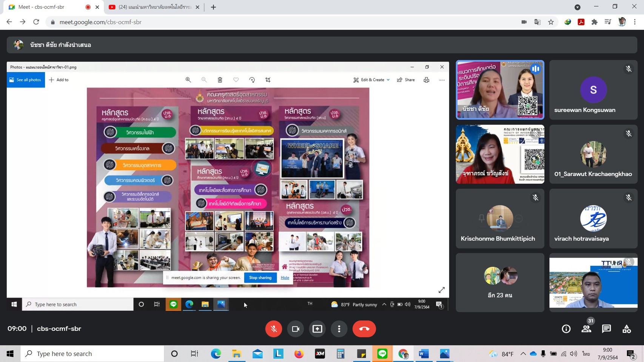This screenshot has height=362, width=644.
Task: Unmute the microphone in Meet
Action: (273, 329)
